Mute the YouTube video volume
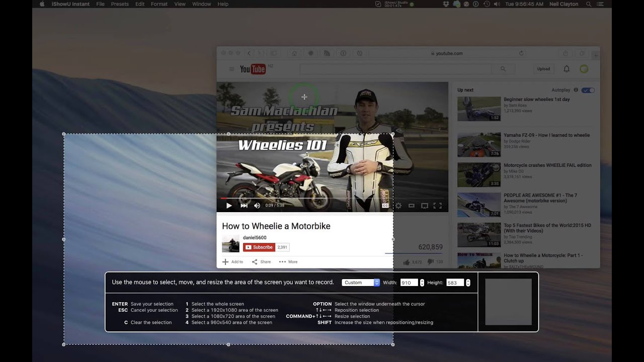Image resolution: width=644 pixels, height=362 pixels. click(x=257, y=205)
